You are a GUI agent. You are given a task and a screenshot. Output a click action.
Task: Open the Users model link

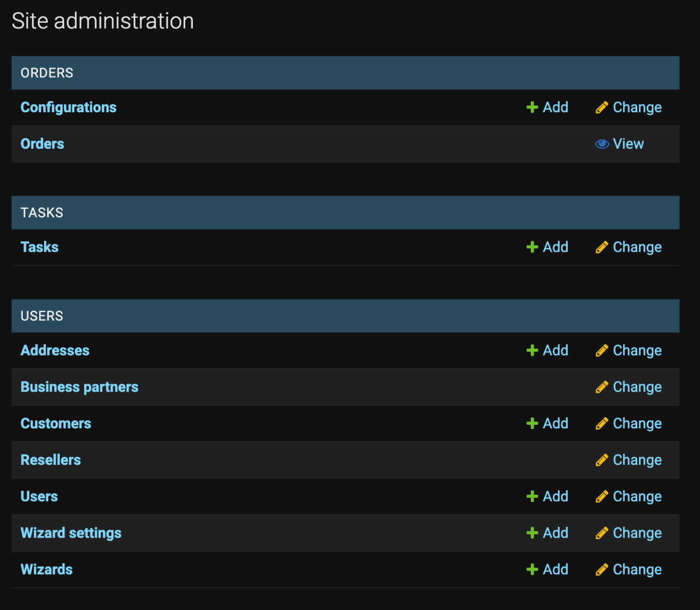[39, 496]
